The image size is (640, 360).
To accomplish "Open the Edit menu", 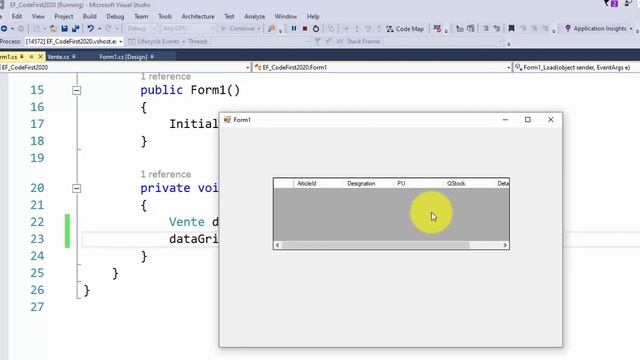I will pos(17,16).
